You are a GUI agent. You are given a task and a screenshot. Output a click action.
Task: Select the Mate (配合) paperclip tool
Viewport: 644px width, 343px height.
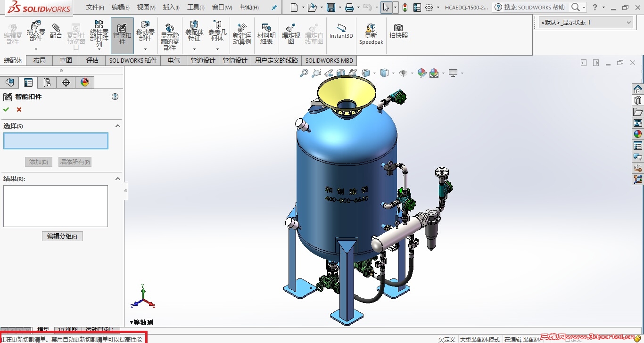pyautogui.click(x=56, y=31)
